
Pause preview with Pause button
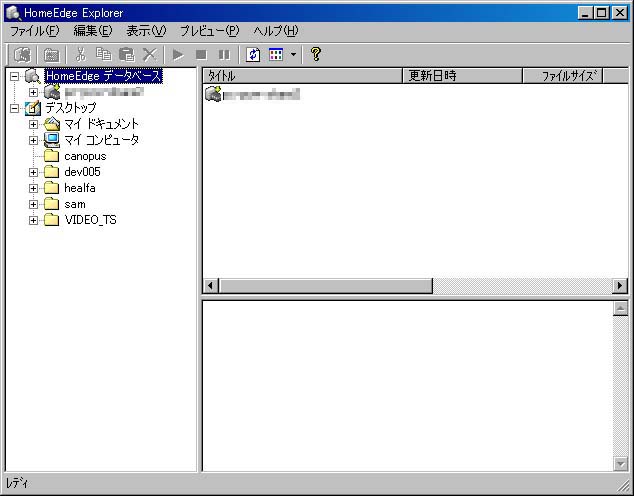(x=224, y=54)
